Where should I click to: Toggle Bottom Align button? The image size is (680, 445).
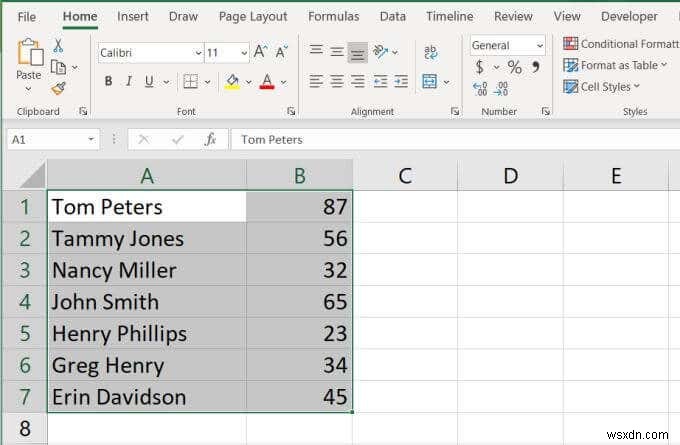[357, 53]
